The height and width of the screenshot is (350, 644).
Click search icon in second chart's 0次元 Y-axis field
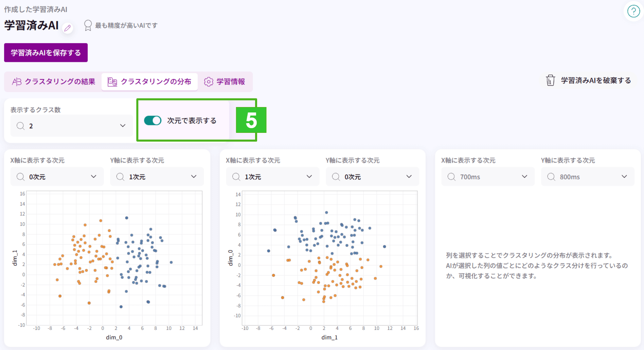[336, 177]
